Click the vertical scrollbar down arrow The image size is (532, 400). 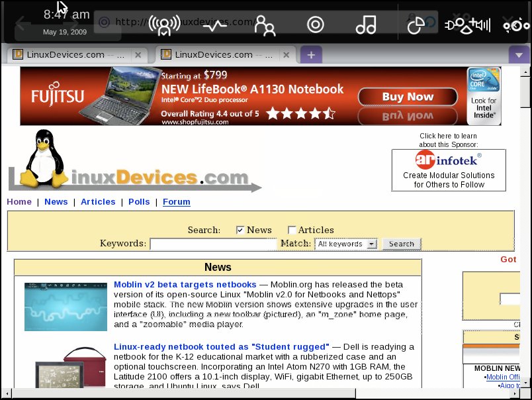[x=525, y=383]
